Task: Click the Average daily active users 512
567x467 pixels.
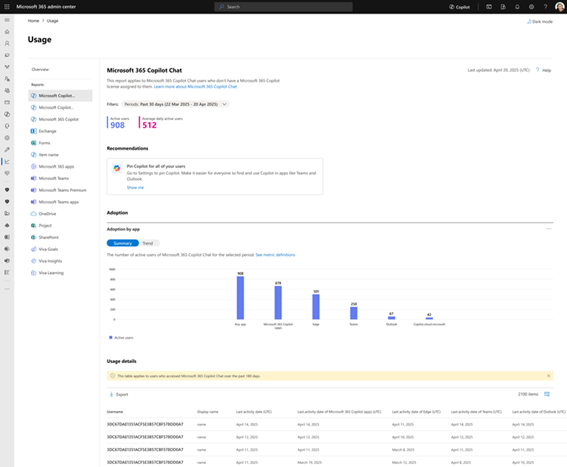Action: coord(161,123)
